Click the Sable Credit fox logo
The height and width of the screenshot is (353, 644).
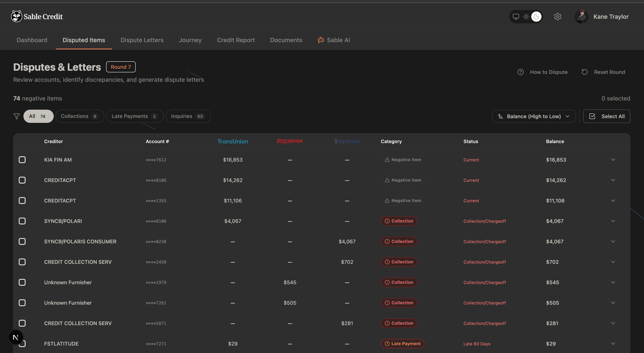(x=16, y=16)
